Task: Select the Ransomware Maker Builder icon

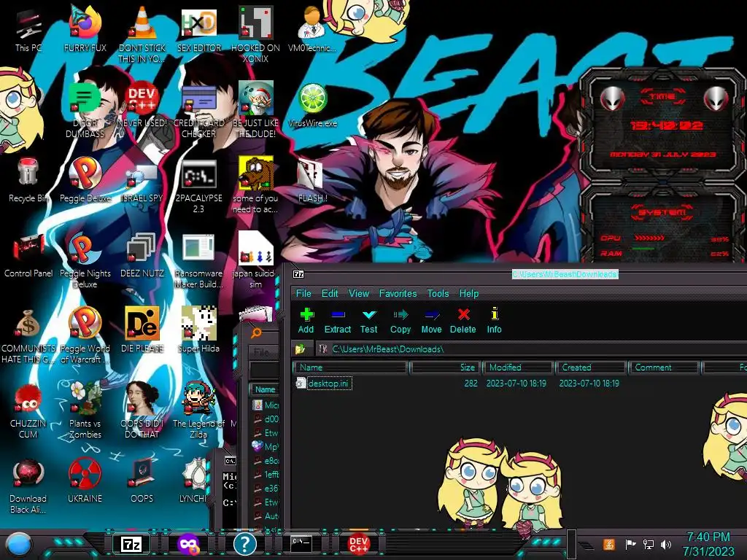Action: coord(199,260)
